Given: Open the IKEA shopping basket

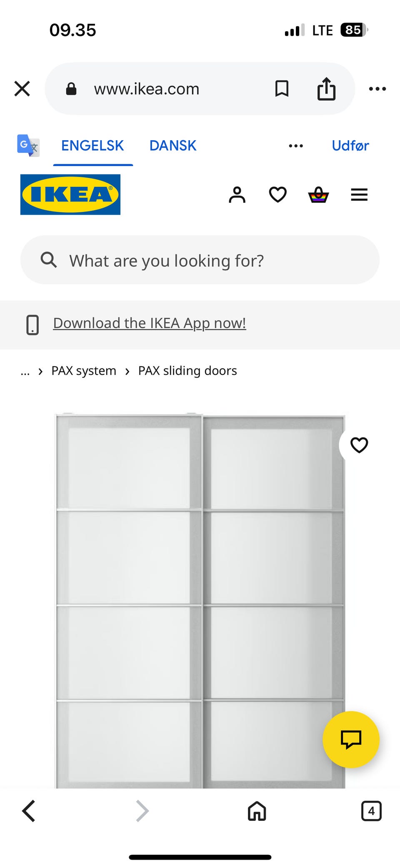Looking at the screenshot, I should pos(318,195).
